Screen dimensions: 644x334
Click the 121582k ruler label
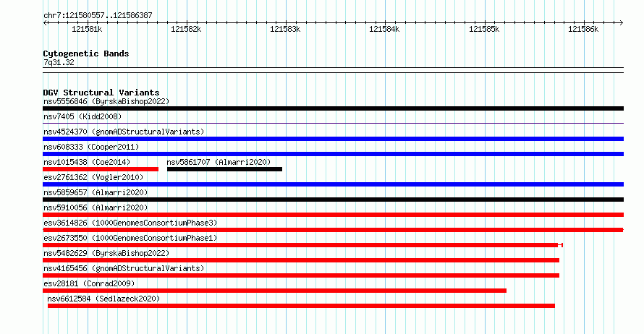pos(186,29)
